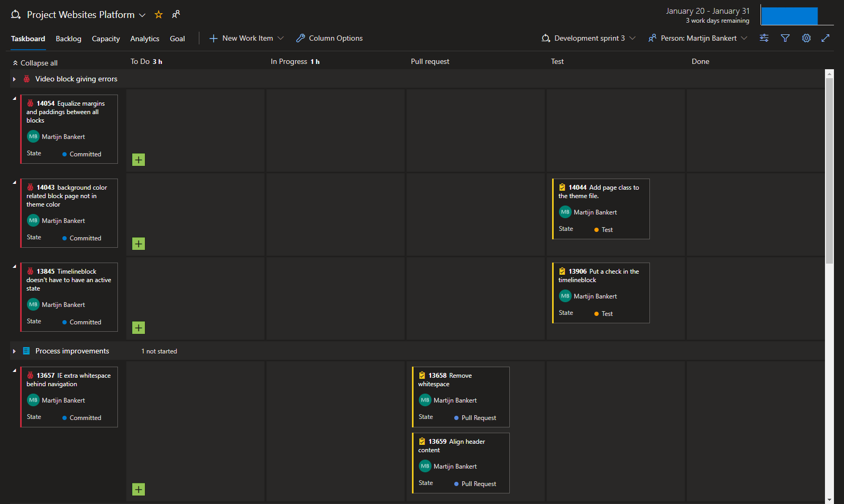Open New Work Item dropdown arrow
This screenshot has height=504, width=844.
pyautogui.click(x=281, y=38)
